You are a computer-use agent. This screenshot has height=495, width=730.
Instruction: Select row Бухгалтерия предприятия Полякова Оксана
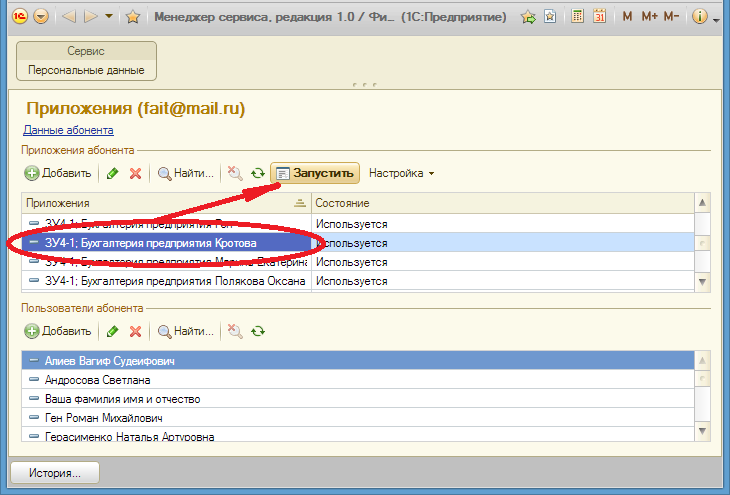point(166,281)
